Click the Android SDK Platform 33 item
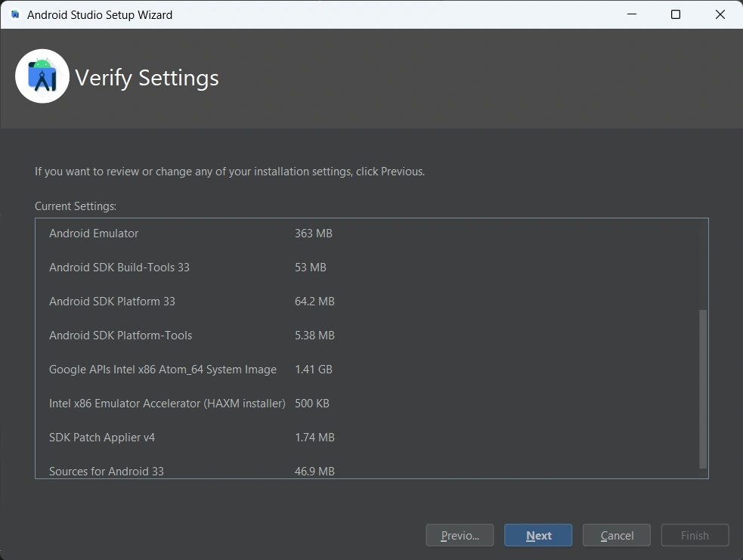The image size is (743, 560). pos(112,302)
